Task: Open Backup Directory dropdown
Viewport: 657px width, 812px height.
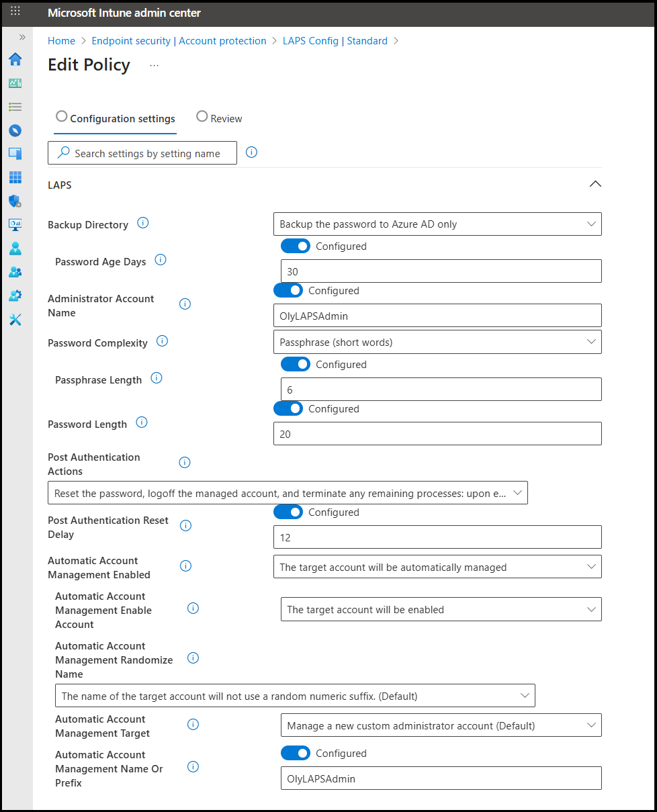Action: pyautogui.click(x=437, y=224)
